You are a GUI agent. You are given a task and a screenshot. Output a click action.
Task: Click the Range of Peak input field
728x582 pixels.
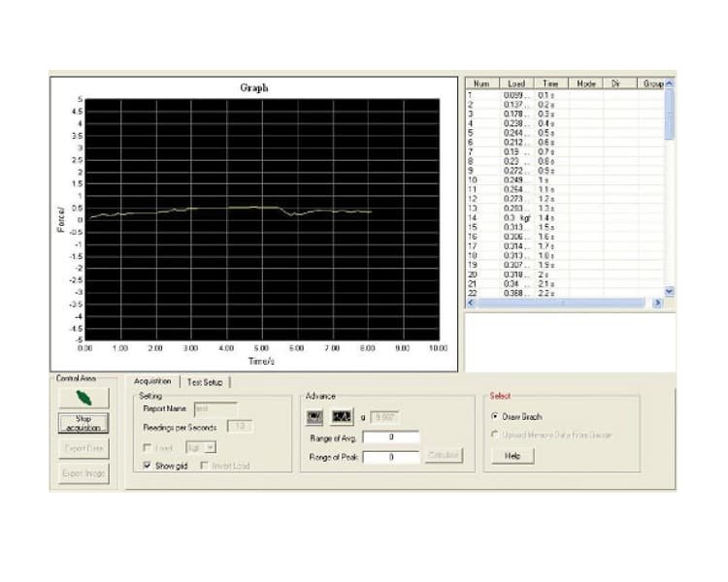click(x=391, y=457)
